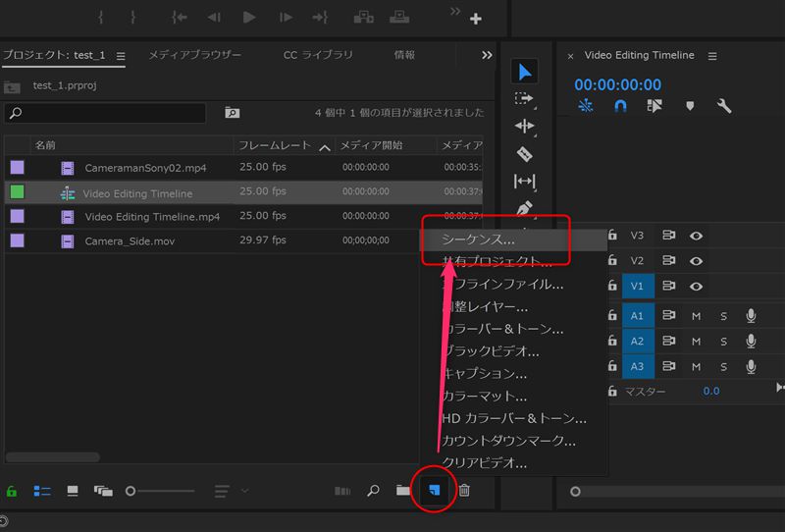Solo the A2 audio track

724,342
